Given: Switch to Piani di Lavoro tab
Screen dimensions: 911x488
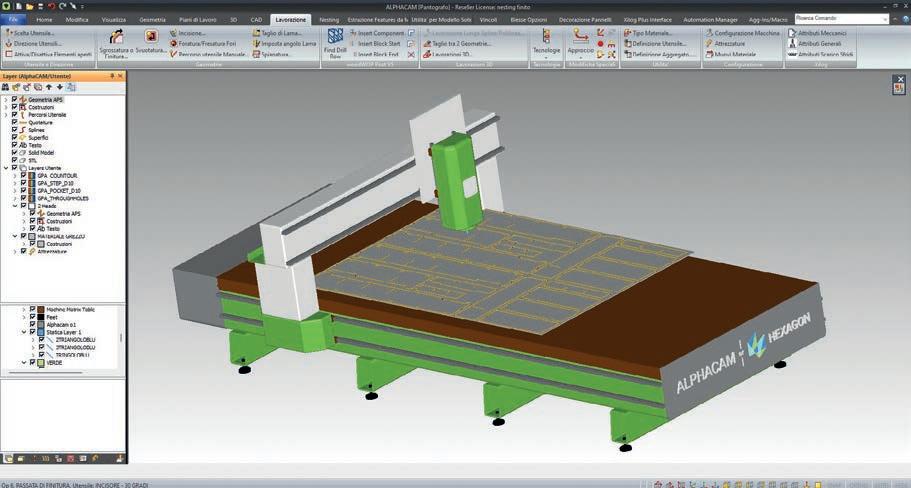Looking at the screenshot, I should [x=198, y=20].
